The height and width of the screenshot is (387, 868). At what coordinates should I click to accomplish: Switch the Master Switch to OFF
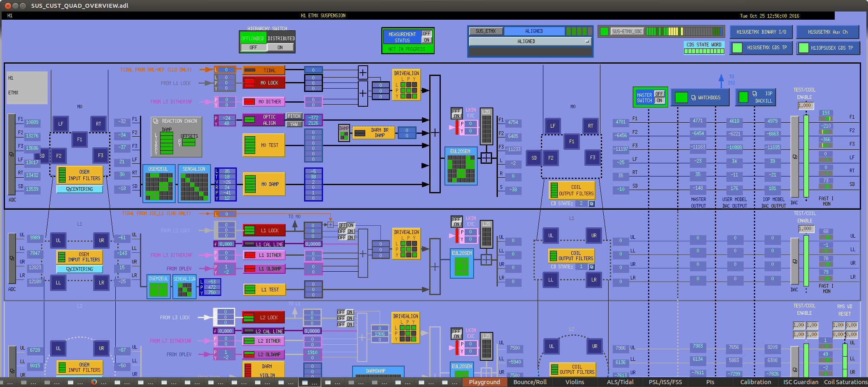tap(659, 94)
